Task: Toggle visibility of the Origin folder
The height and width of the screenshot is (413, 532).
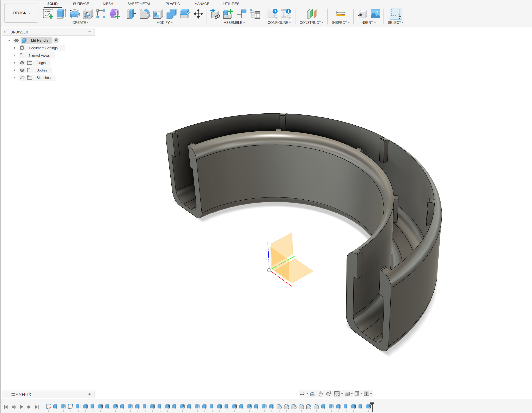Action: (22, 63)
